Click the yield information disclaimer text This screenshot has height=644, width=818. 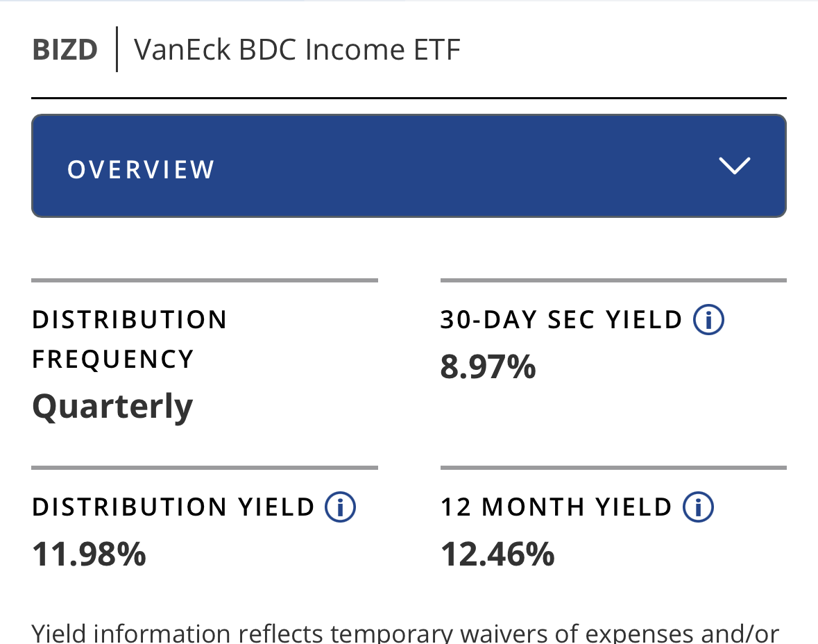pos(406,633)
